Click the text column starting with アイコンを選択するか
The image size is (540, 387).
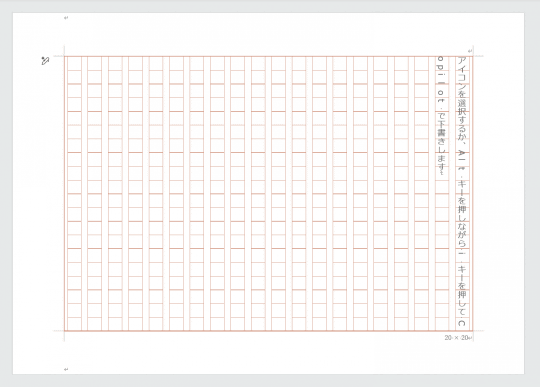point(462,191)
